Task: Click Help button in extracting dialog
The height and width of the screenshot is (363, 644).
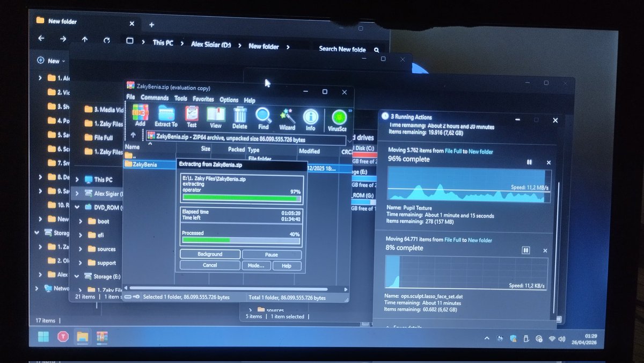Action: (287, 266)
